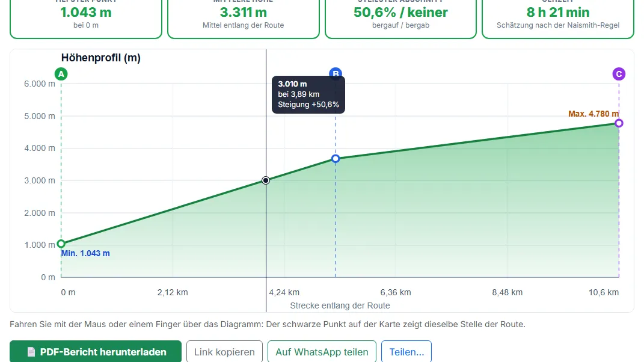
Task: Click the 10,6 km axis tick label
Action: [x=603, y=293]
